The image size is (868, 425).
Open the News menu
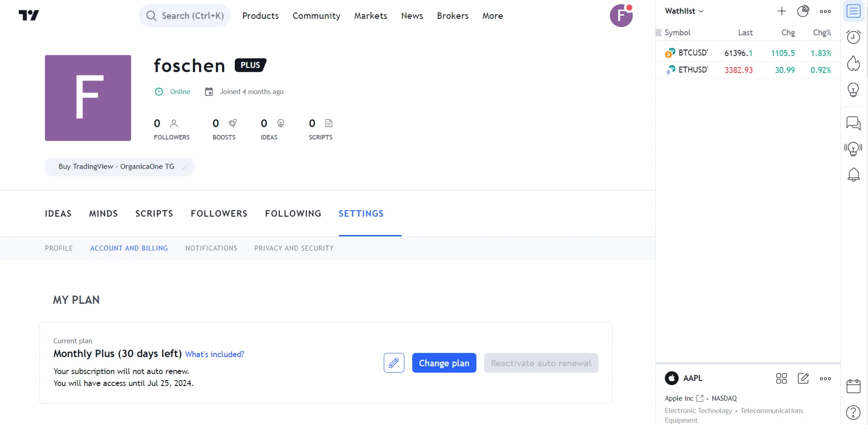[412, 16]
